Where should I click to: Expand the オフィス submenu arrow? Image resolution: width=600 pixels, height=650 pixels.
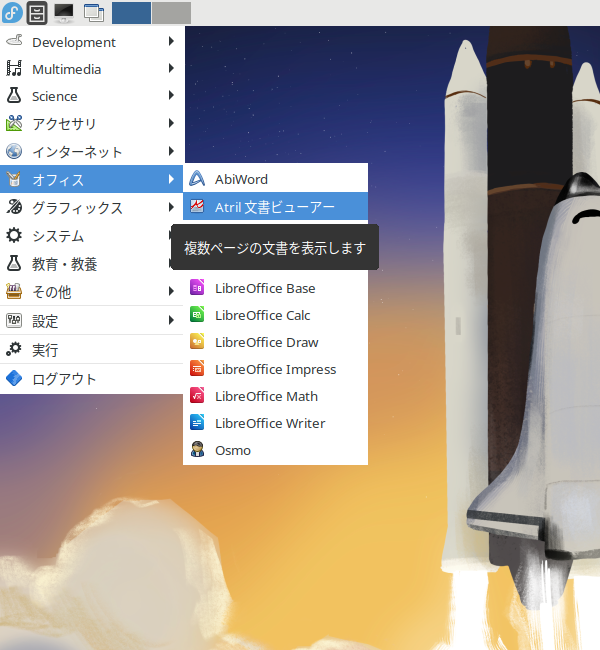coord(171,179)
